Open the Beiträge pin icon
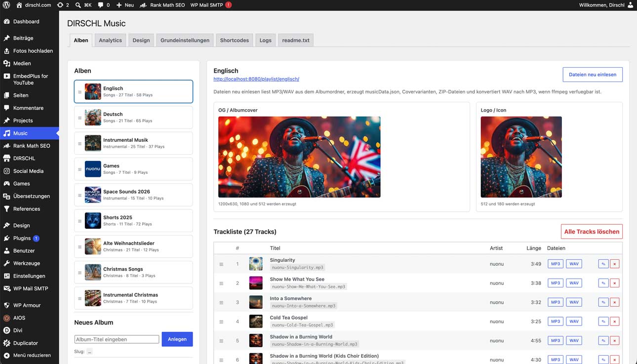This screenshot has height=364, width=637. click(6, 38)
